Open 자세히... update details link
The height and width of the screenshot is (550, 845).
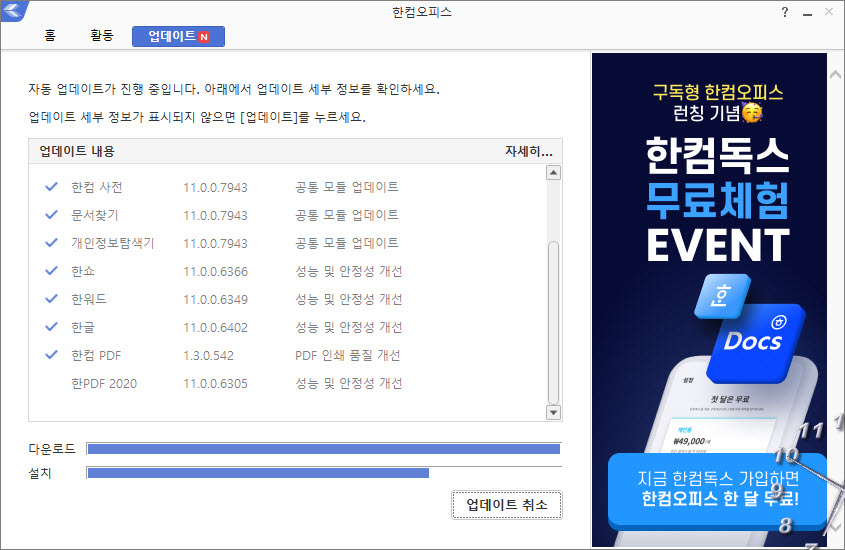coord(529,151)
